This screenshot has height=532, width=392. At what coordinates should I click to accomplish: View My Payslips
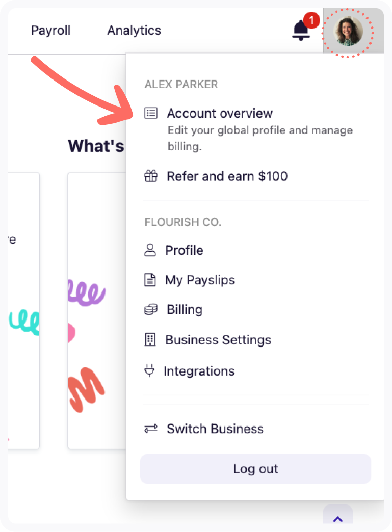tap(200, 279)
